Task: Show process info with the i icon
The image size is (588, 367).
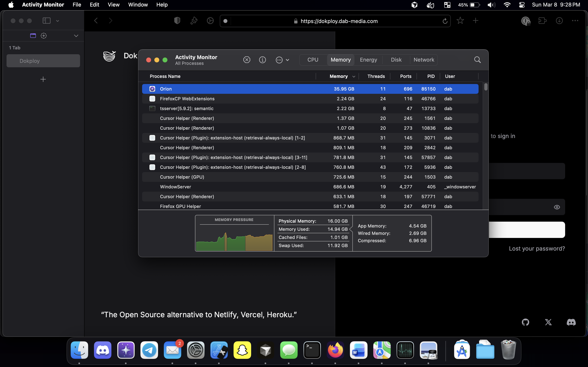Action: (x=262, y=60)
